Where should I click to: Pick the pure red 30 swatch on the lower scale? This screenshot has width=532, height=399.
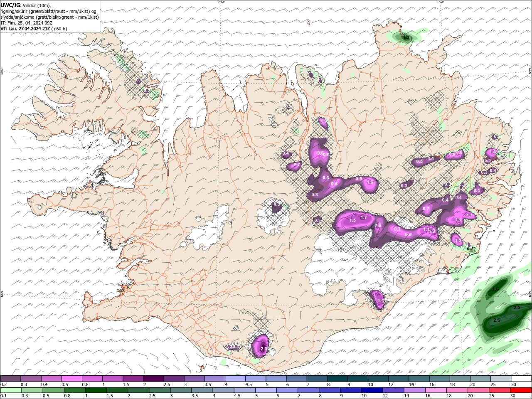pyautogui.click(x=521, y=390)
